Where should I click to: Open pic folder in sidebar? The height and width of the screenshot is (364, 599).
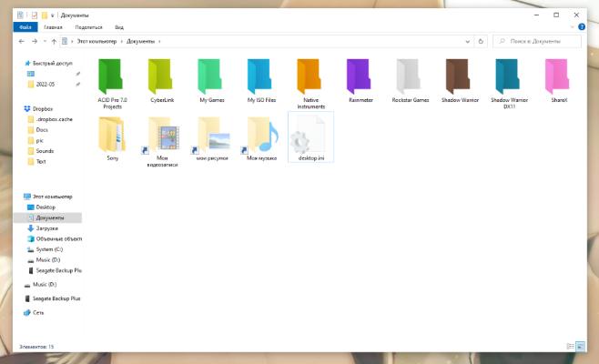click(x=39, y=140)
